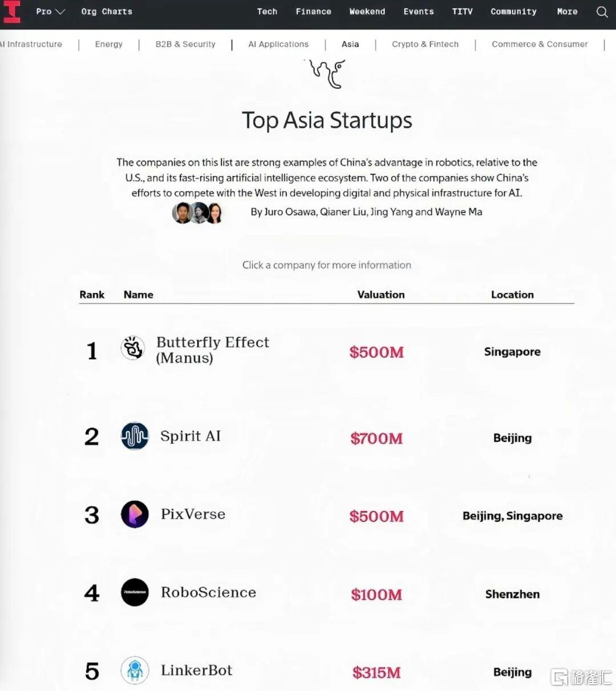Expand the Pro dropdown menu
This screenshot has width=616, height=691.
[x=50, y=11]
